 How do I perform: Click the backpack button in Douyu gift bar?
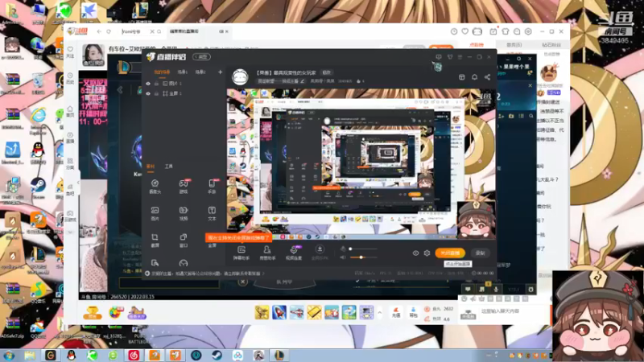click(413, 313)
